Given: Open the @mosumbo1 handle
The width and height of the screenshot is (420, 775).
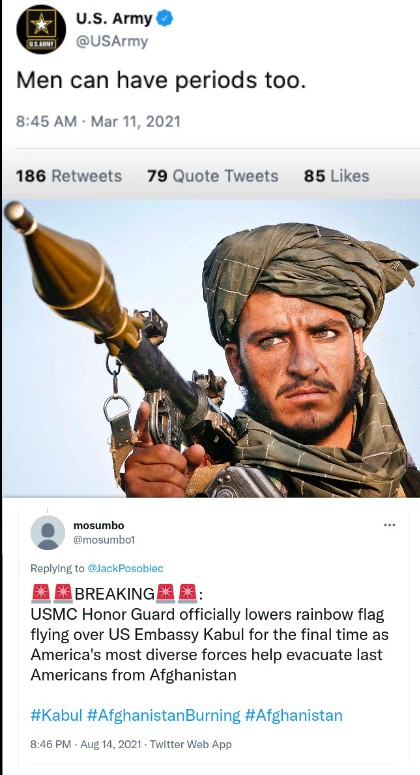Looking at the screenshot, I should (x=104, y=540).
